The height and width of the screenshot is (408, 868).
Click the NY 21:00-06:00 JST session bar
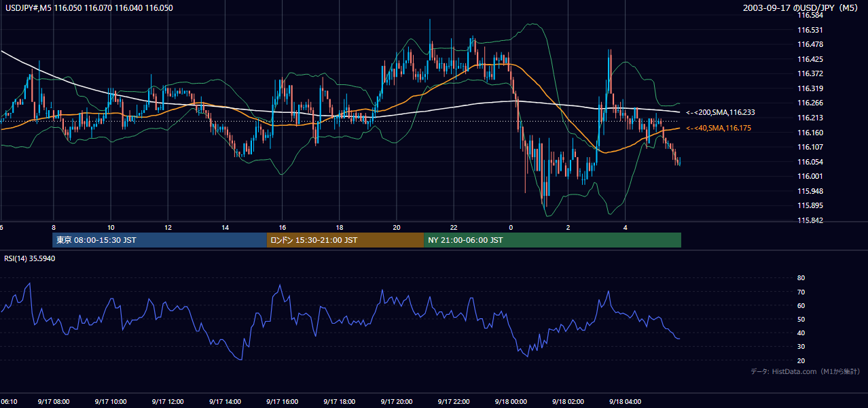[x=552, y=240]
